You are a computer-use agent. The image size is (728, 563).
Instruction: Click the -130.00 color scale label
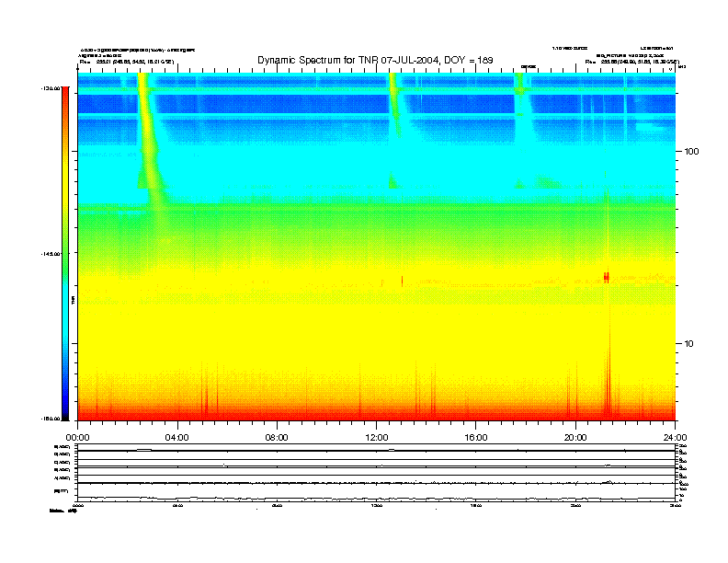pos(51,87)
